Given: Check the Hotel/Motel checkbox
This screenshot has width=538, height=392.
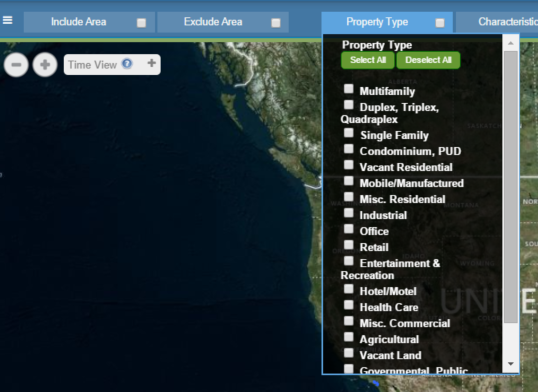Looking at the screenshot, I should coord(349,289).
